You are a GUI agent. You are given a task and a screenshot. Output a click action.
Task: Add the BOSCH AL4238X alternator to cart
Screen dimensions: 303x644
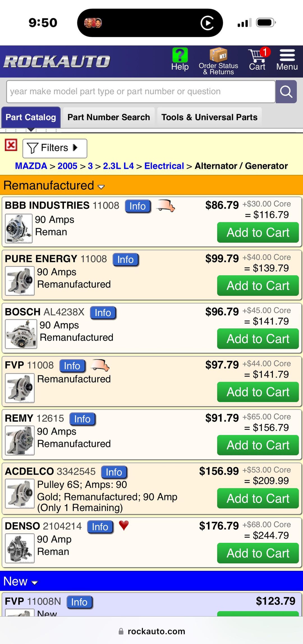pos(258,338)
